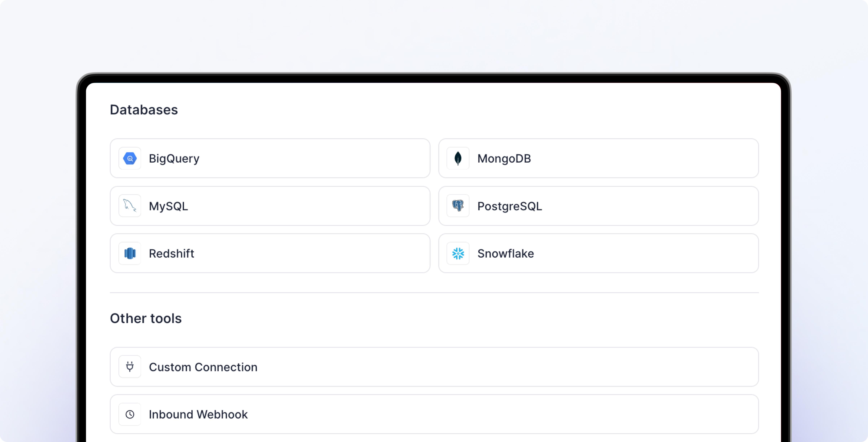Pick the PostgreSQL database card
The width and height of the screenshot is (868, 442).
[598, 206]
